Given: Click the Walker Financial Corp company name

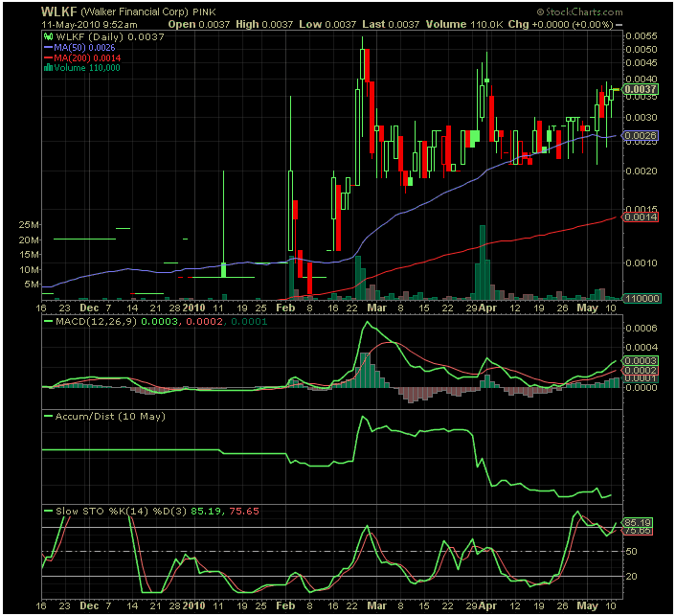Looking at the screenshot, I should [134, 12].
